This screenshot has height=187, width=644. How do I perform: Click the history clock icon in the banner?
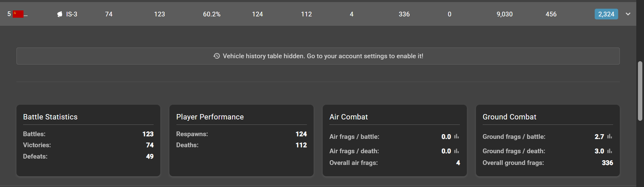point(217,56)
